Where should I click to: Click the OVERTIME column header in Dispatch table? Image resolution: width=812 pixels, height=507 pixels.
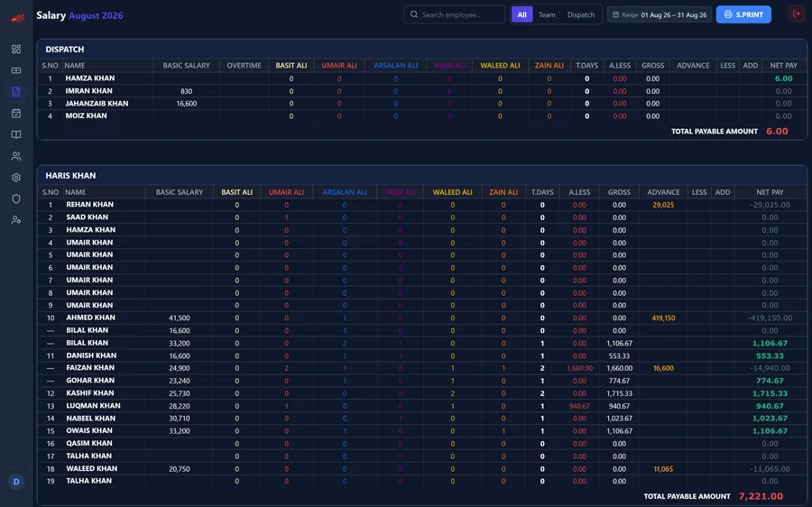click(x=244, y=65)
